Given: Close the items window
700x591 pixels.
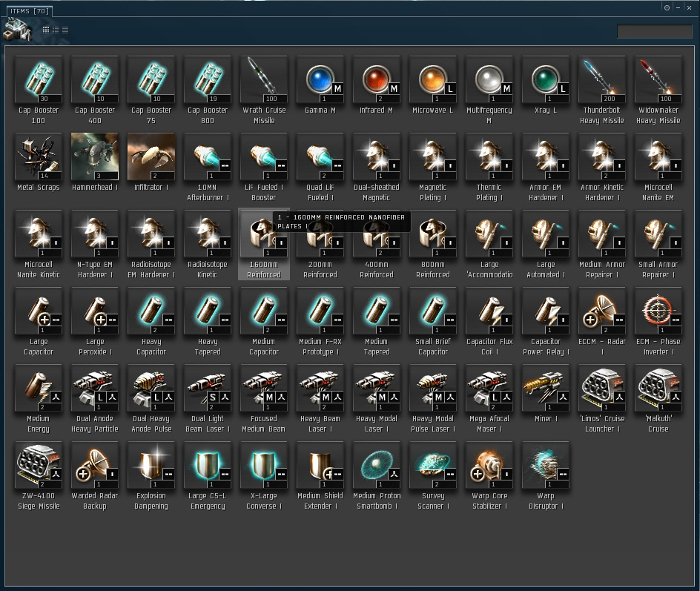Looking at the screenshot, I should pyautogui.click(x=690, y=7).
